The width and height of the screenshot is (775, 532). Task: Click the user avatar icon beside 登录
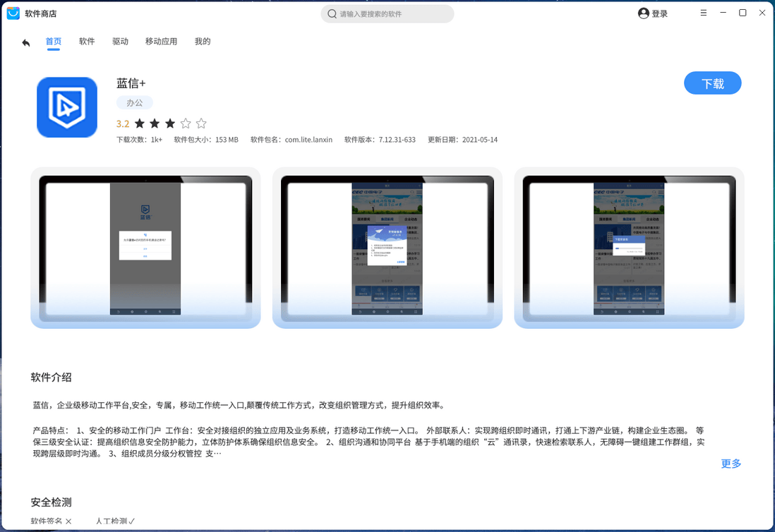coord(642,13)
